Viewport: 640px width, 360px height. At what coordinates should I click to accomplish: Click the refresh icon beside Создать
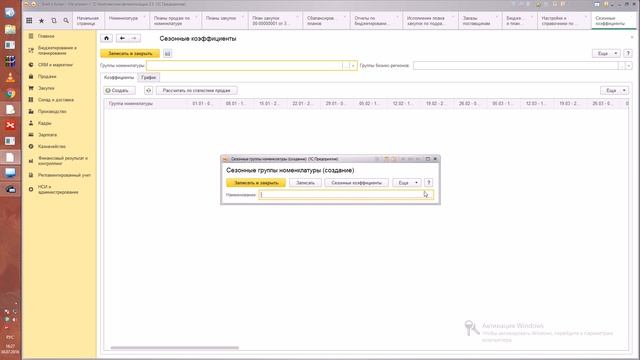click(148, 90)
